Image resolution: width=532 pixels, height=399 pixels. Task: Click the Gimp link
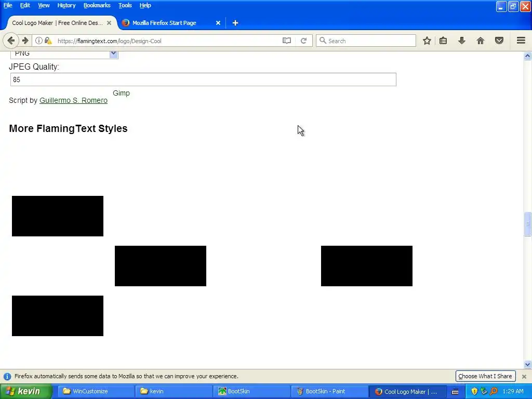pyautogui.click(x=121, y=93)
